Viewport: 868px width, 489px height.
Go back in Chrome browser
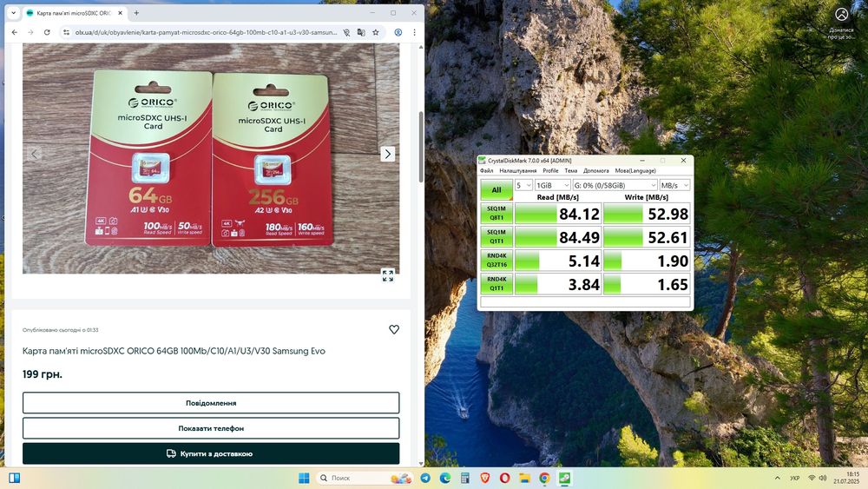click(15, 33)
